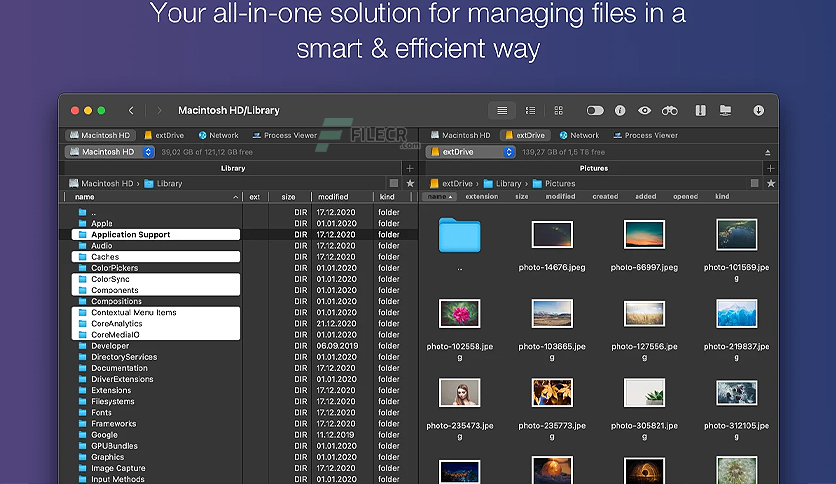Select photo-66997.jpeg thumbnail

[644, 235]
